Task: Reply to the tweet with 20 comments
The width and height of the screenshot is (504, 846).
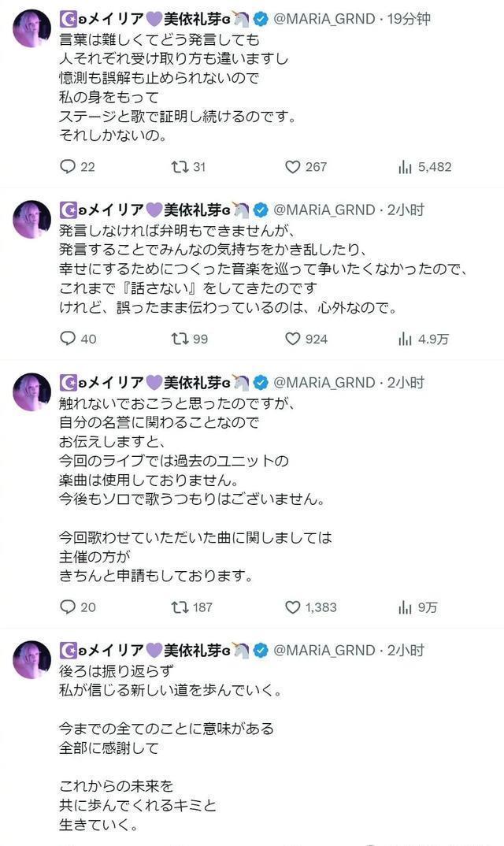Action: point(68,607)
